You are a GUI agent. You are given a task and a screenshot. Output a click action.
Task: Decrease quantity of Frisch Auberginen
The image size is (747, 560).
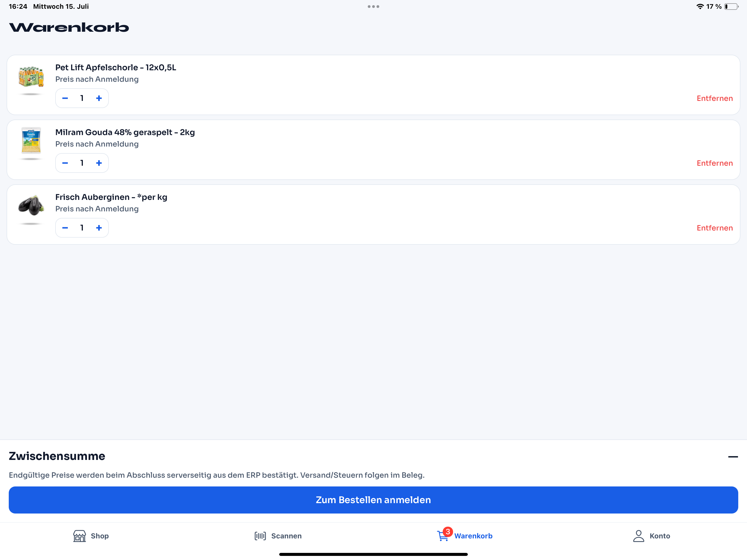tap(65, 228)
